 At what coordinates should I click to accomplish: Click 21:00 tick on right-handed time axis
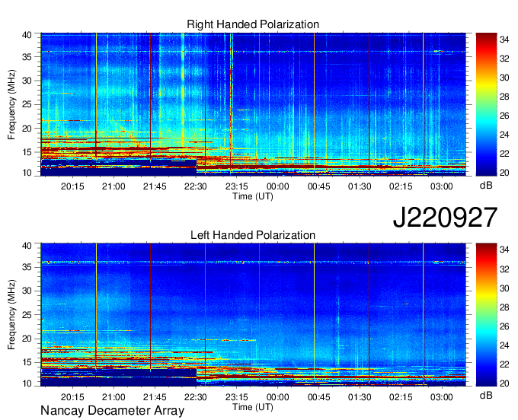tap(114, 186)
